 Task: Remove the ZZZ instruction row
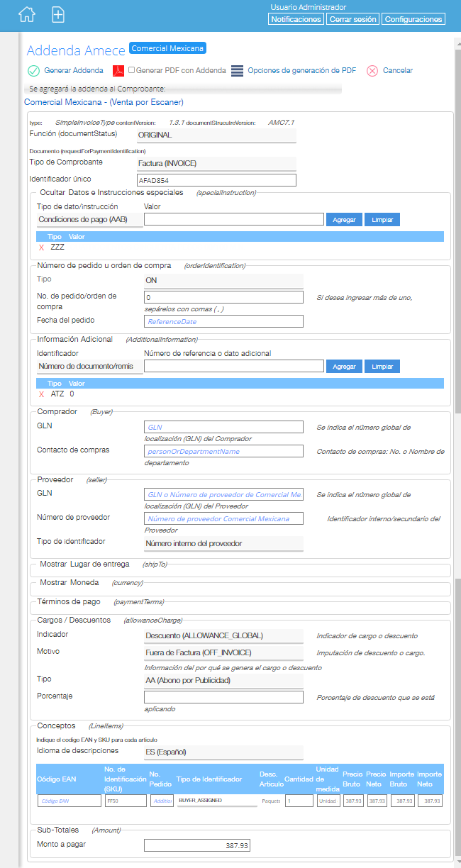click(42, 247)
